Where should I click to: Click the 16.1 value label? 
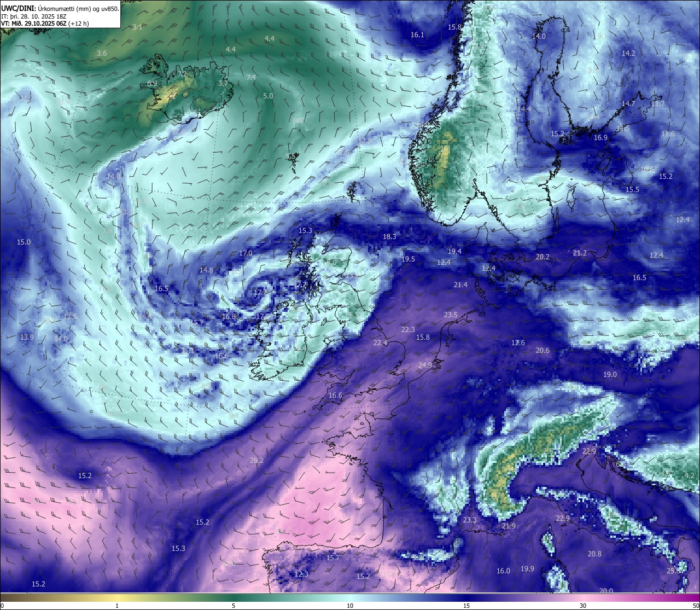pyautogui.click(x=417, y=34)
